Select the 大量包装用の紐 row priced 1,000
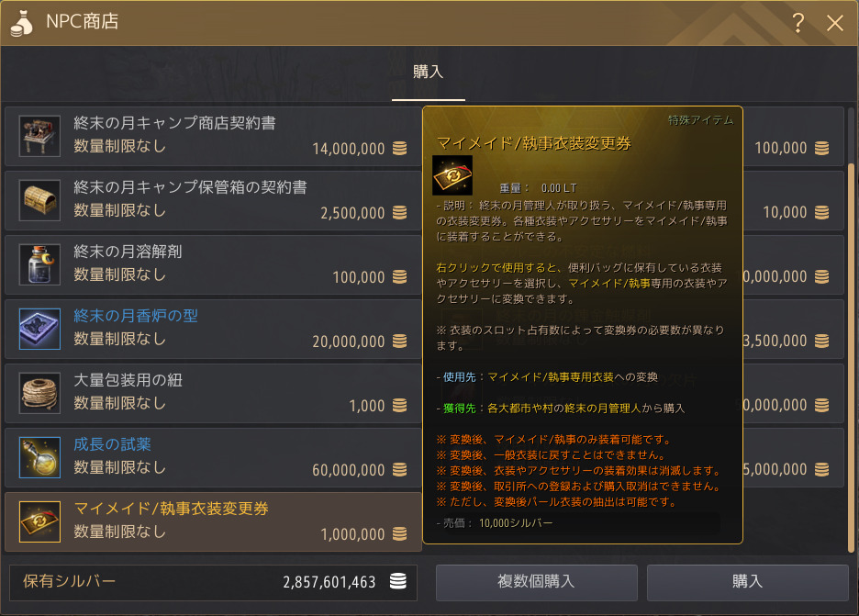Viewport: 859px width, 616px height. tap(213, 393)
